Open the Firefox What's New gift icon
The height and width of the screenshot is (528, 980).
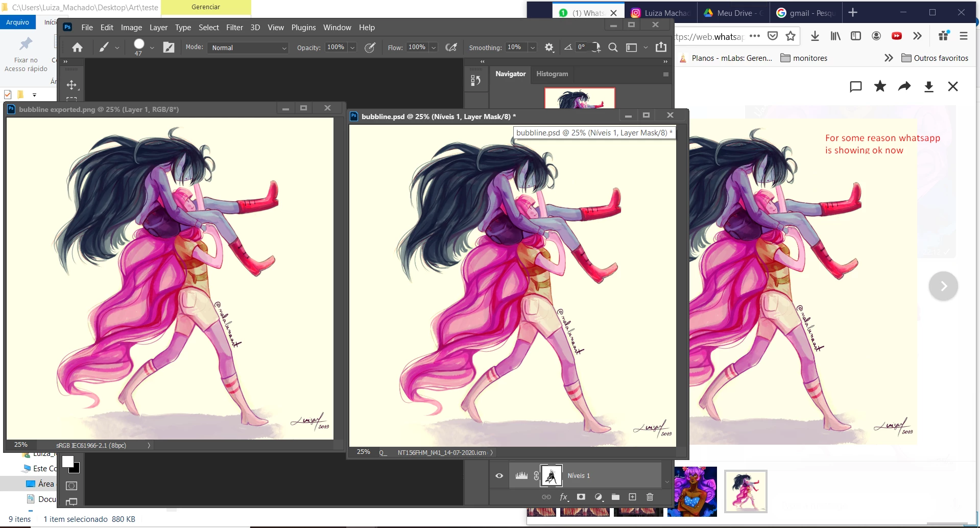pyautogui.click(x=943, y=35)
